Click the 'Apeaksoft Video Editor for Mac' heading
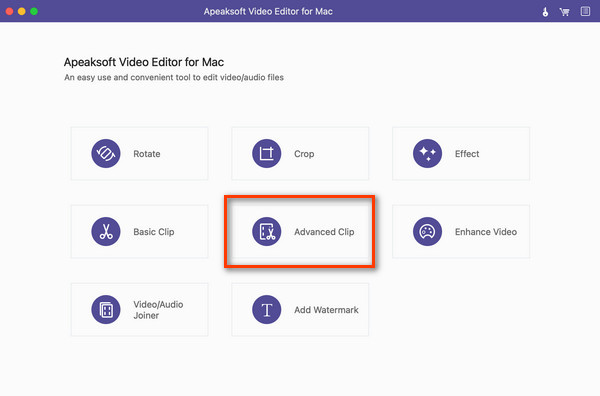 pos(144,62)
